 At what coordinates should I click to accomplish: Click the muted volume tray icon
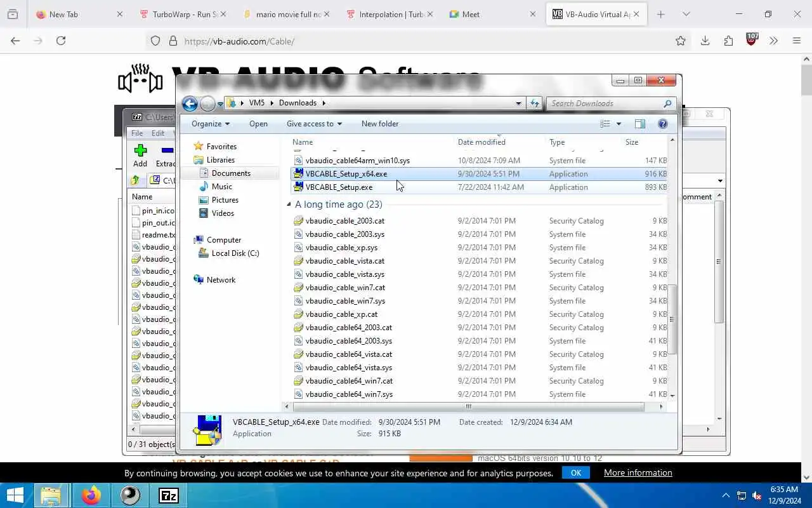757,495
